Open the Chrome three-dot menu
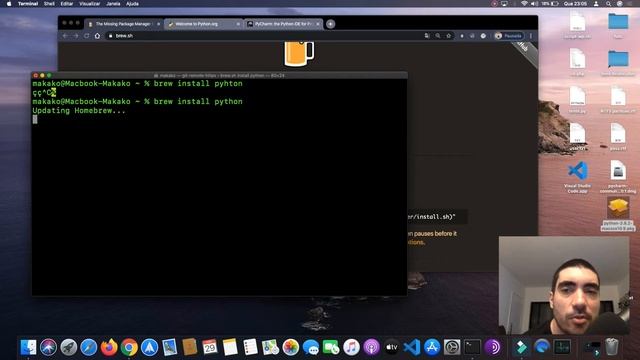640x360 pixels. coord(531,36)
